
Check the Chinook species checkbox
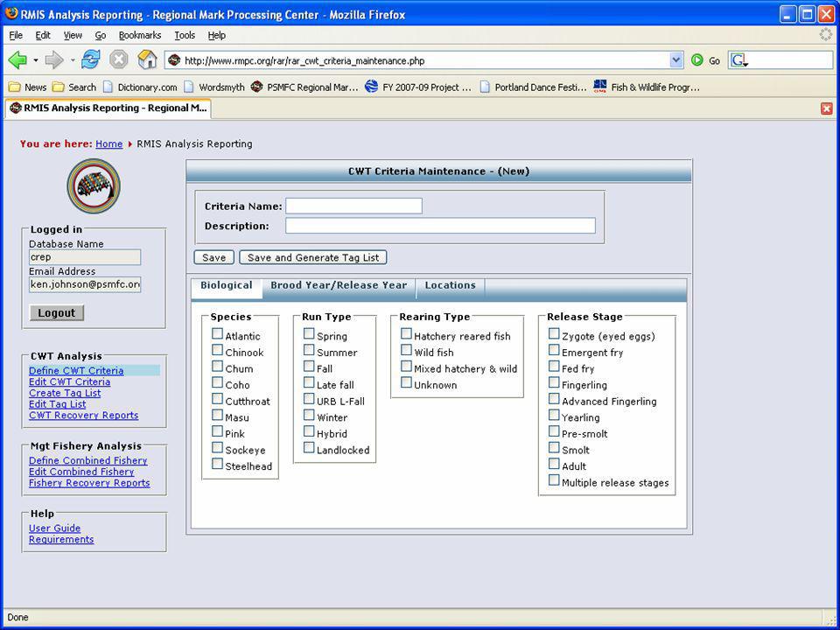tap(217, 350)
